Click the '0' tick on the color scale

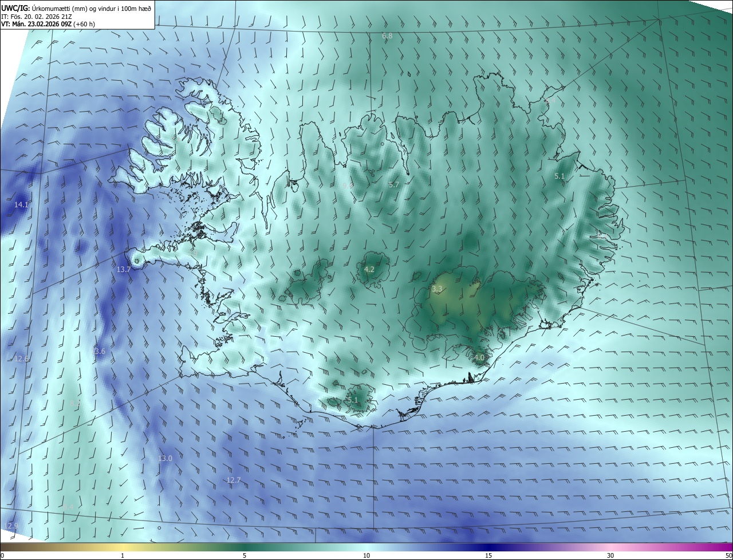click(2, 556)
